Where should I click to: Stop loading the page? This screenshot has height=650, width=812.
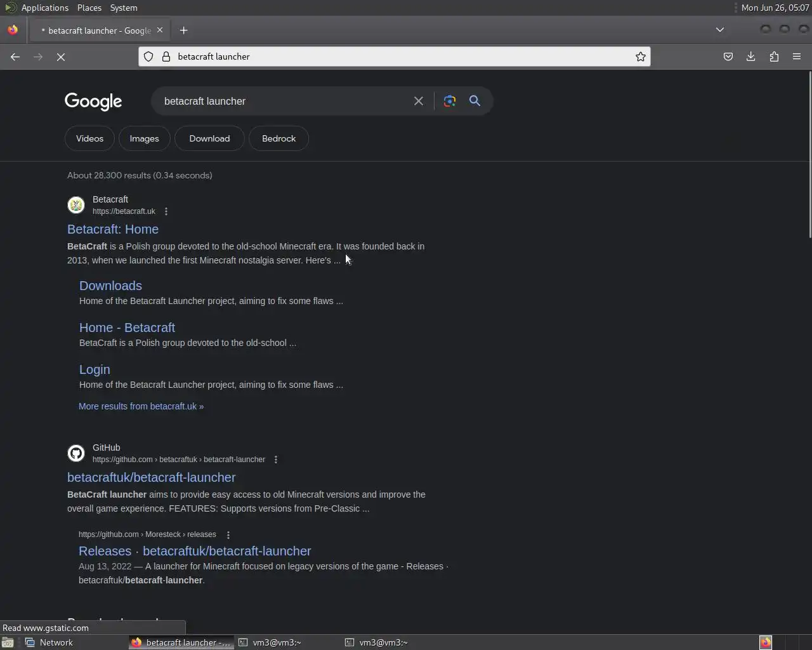click(x=61, y=56)
